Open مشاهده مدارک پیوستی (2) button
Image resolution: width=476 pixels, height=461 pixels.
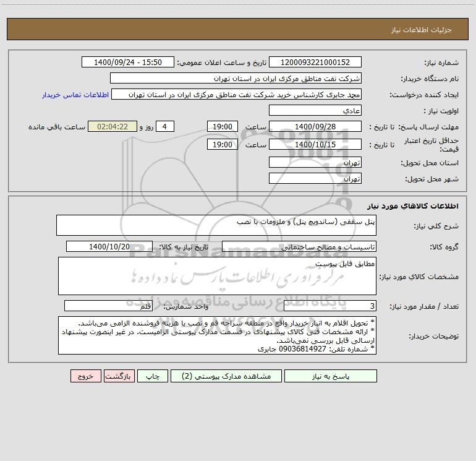tap(226, 376)
